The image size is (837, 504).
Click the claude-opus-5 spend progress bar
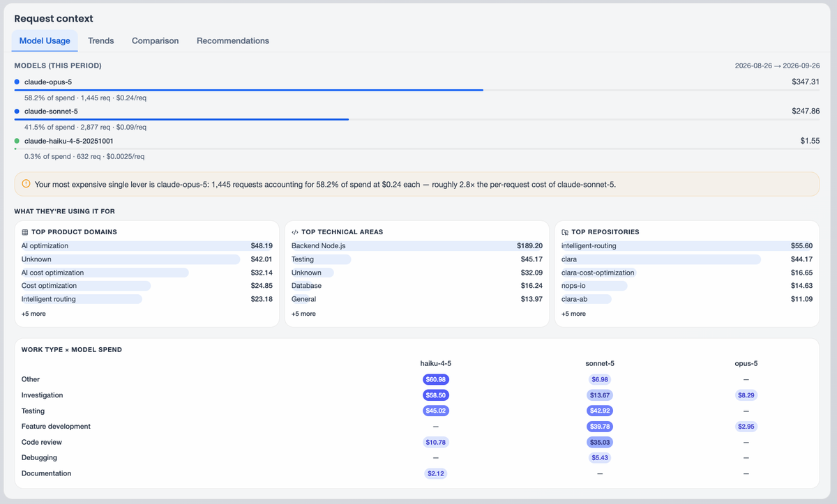tap(416, 90)
